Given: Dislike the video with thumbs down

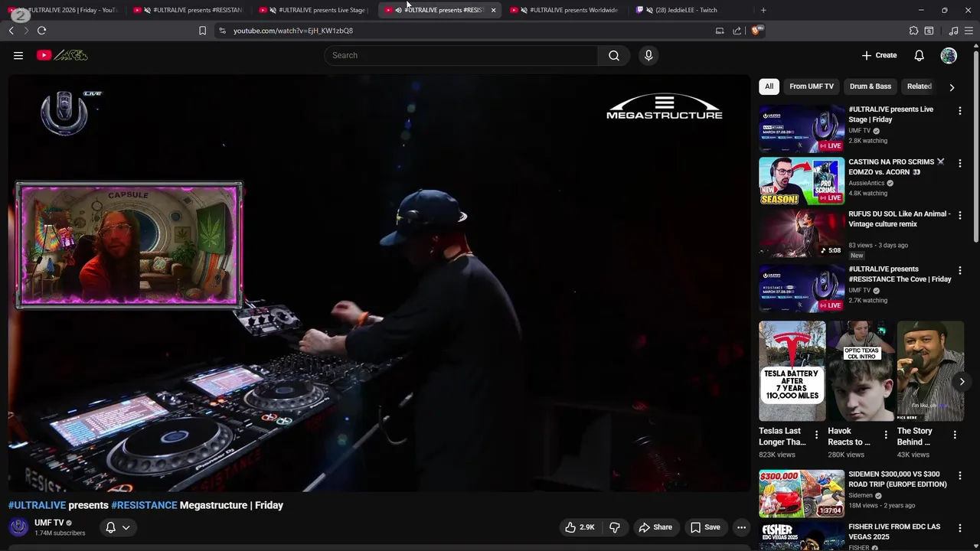Looking at the screenshot, I should click(614, 527).
